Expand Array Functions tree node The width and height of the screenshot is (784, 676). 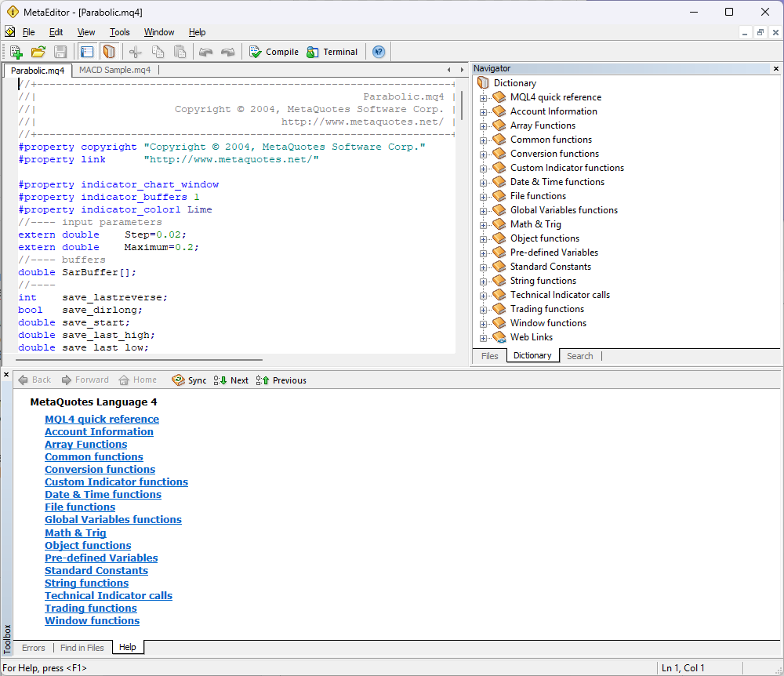point(483,126)
